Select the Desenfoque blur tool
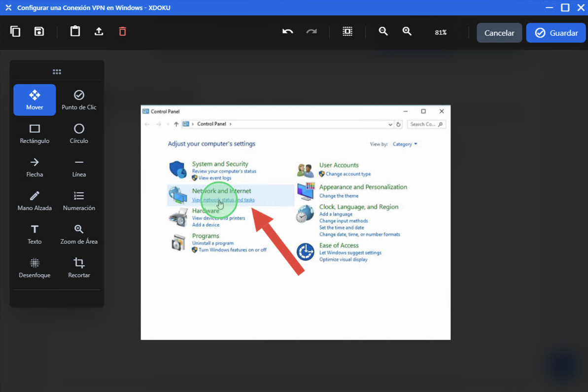588x392 pixels. point(35,268)
